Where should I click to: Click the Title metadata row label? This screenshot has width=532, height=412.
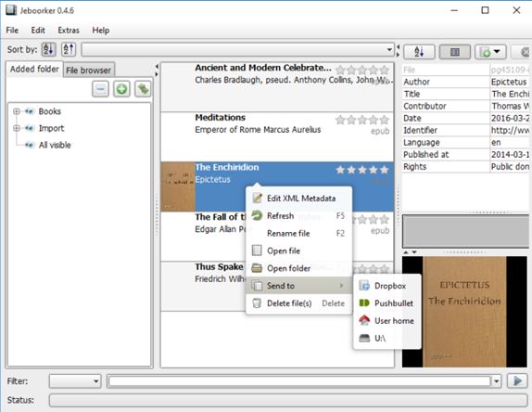tap(412, 94)
